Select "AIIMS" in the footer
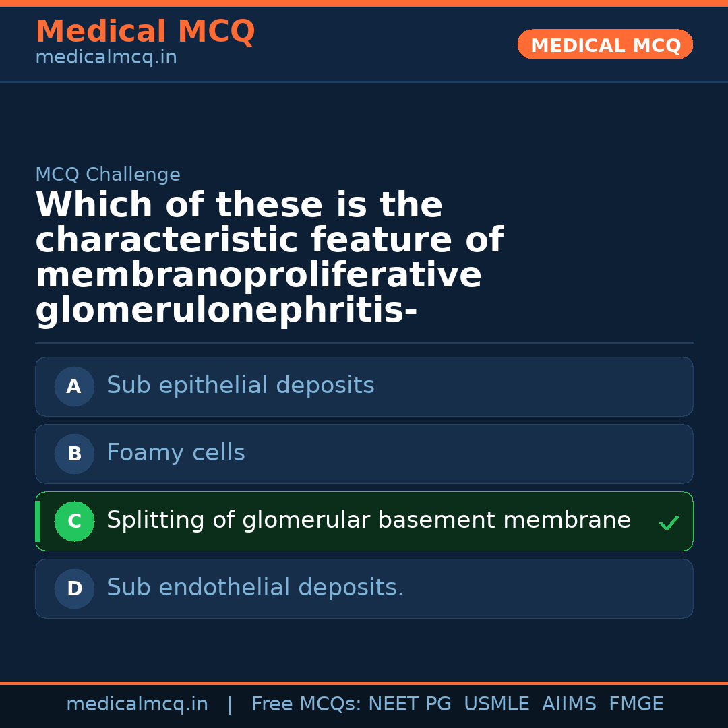This screenshot has height=728, width=728. coord(569,704)
